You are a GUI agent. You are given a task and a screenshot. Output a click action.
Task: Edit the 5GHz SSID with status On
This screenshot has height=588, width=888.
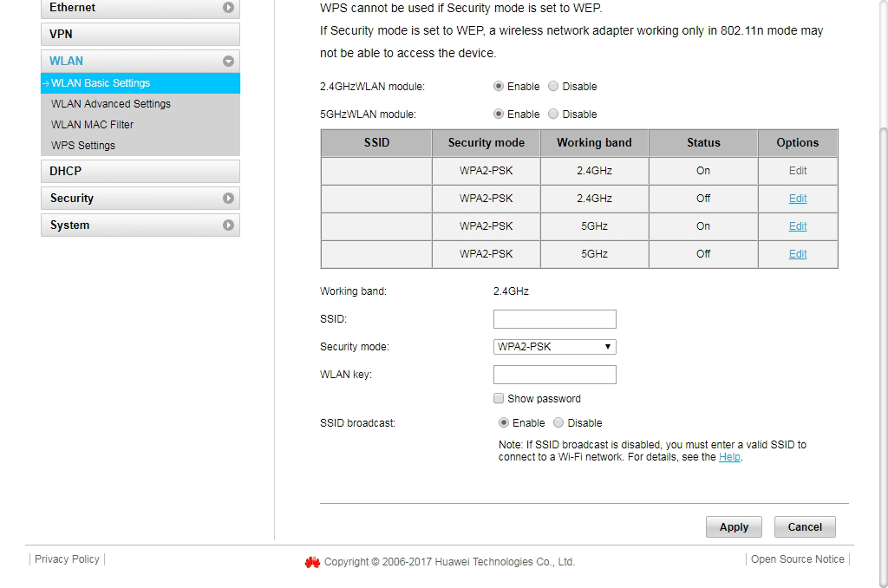pos(798,226)
